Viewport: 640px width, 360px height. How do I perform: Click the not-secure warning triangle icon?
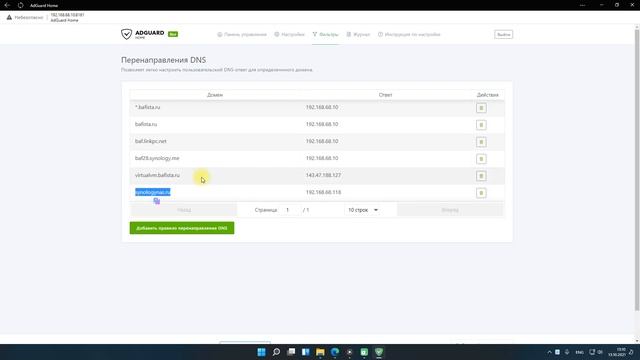(9, 17)
